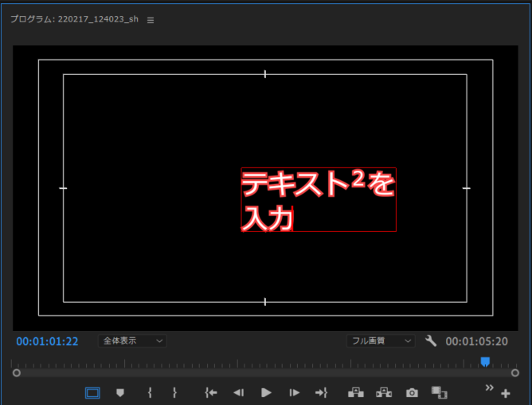Open the wrench settings menu

pos(431,340)
